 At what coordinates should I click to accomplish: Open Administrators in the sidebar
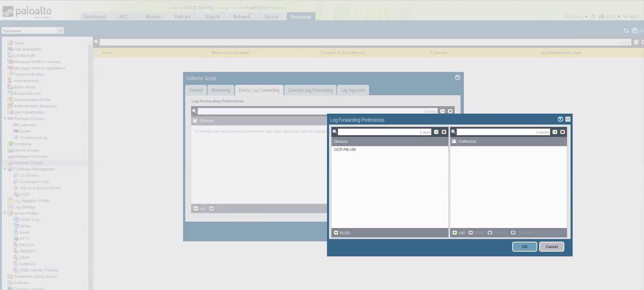[26, 81]
